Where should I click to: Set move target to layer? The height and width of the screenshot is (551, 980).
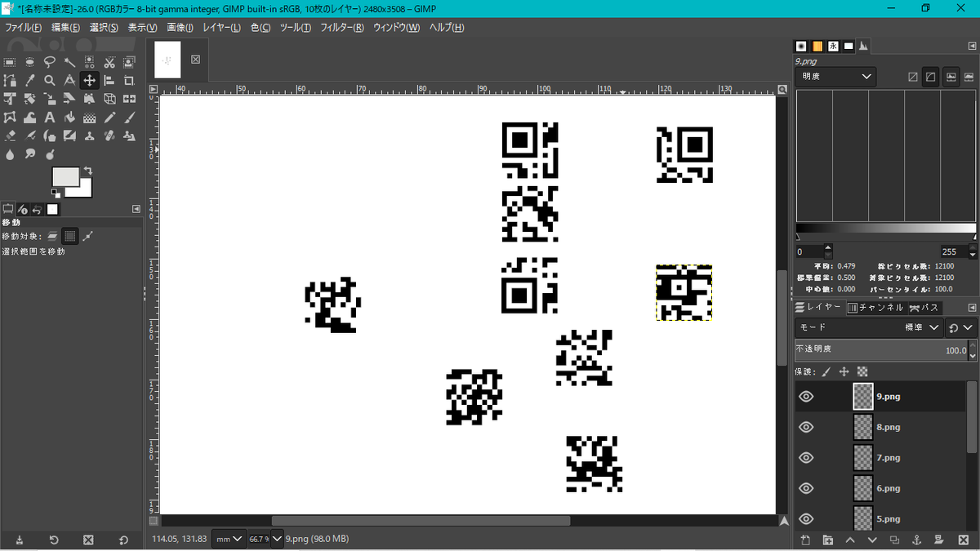pyautogui.click(x=52, y=236)
